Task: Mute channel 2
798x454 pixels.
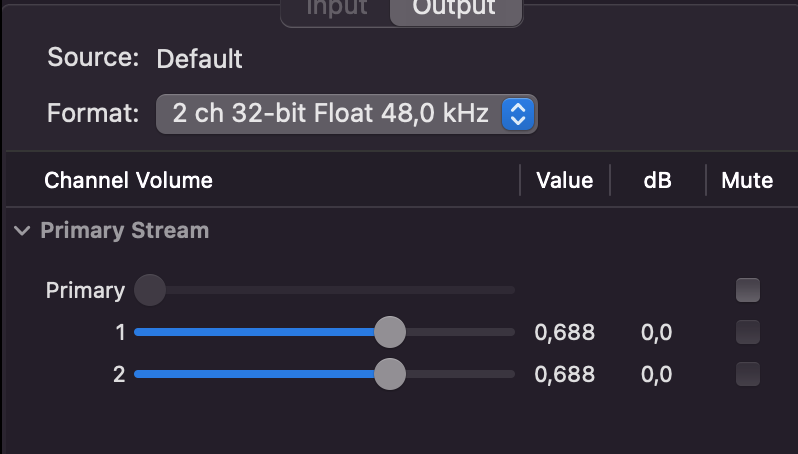Action: pyautogui.click(x=747, y=375)
